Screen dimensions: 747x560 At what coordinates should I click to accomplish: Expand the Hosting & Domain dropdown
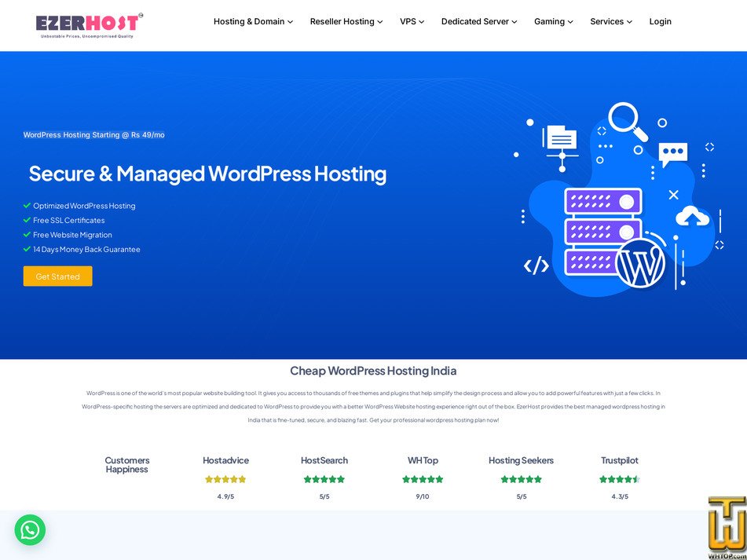(253, 21)
